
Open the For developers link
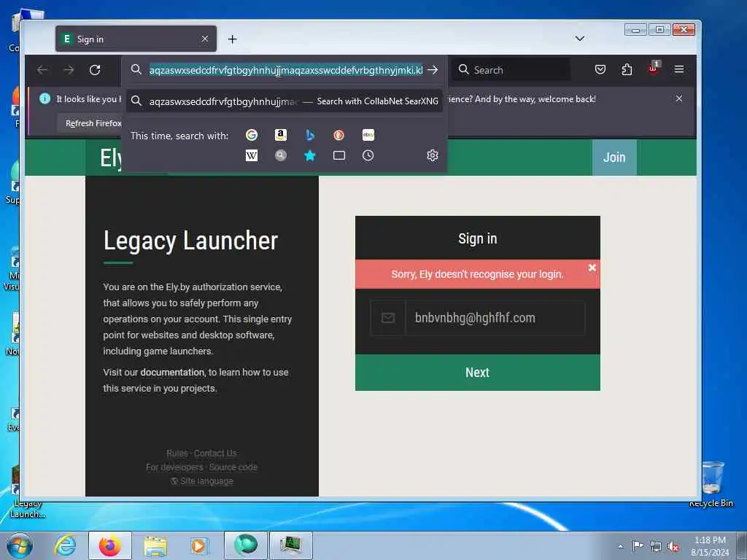[x=174, y=467]
